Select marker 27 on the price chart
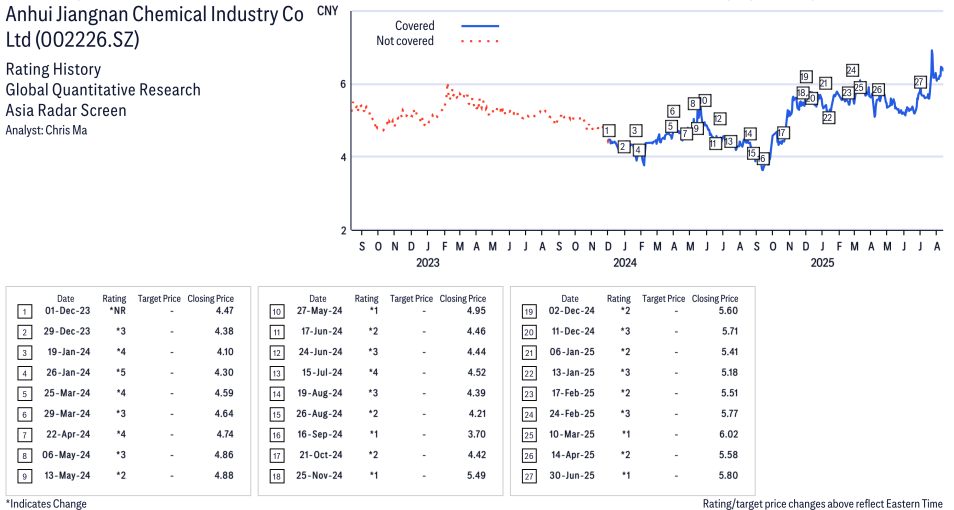Viewport: 954px width, 510px height. coord(919,82)
